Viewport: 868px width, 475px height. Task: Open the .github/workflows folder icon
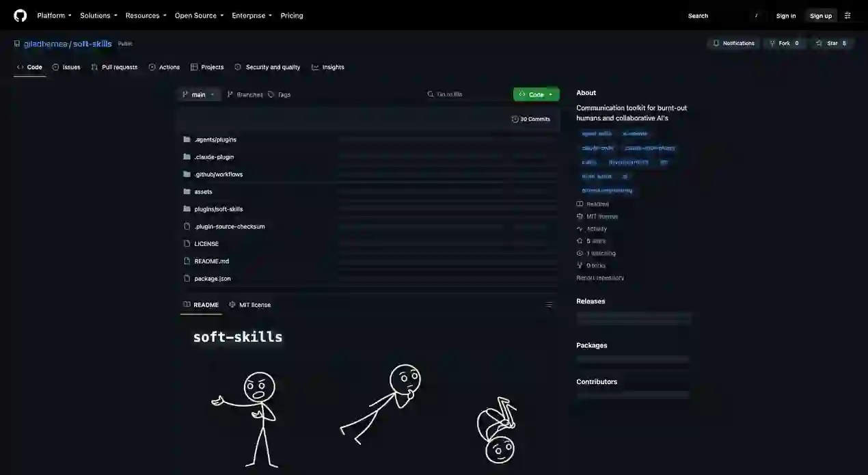[187, 174]
